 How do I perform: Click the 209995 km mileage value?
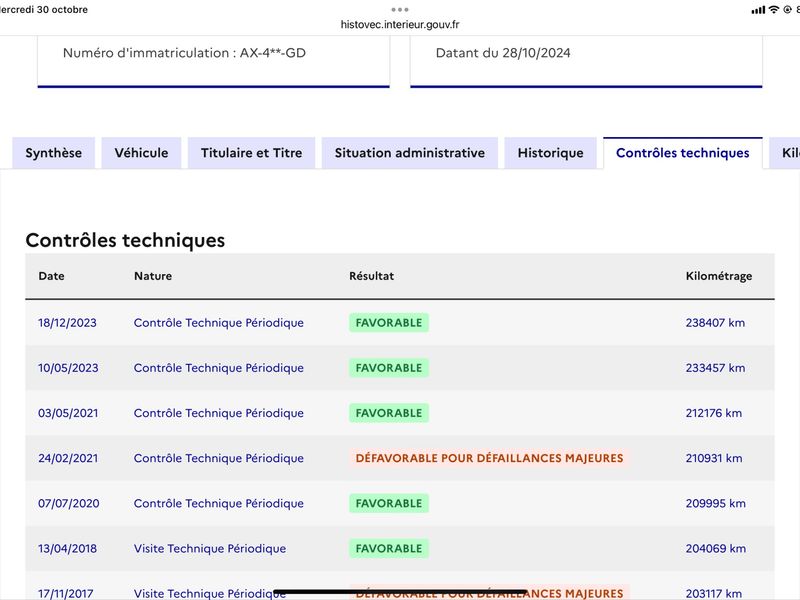coord(715,504)
